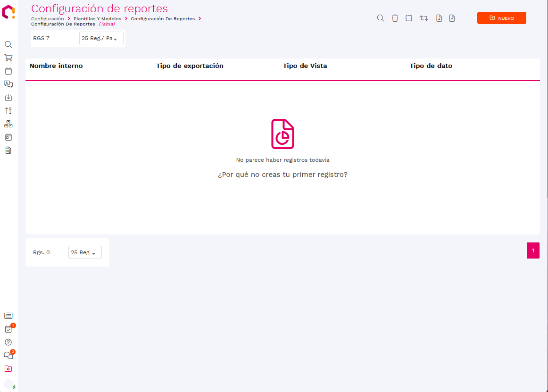Click the Plantillas Y Modelos breadcrumb
The width and height of the screenshot is (548, 392).
click(97, 19)
